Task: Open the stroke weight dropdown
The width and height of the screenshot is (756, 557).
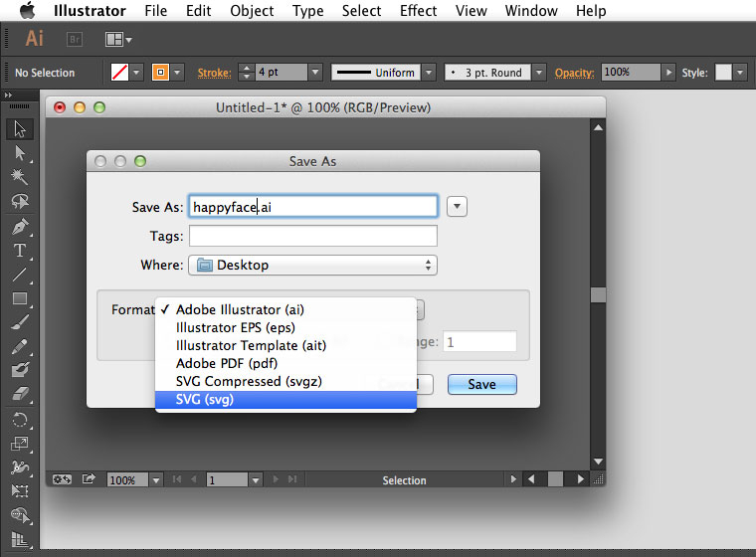Action: pyautogui.click(x=315, y=73)
